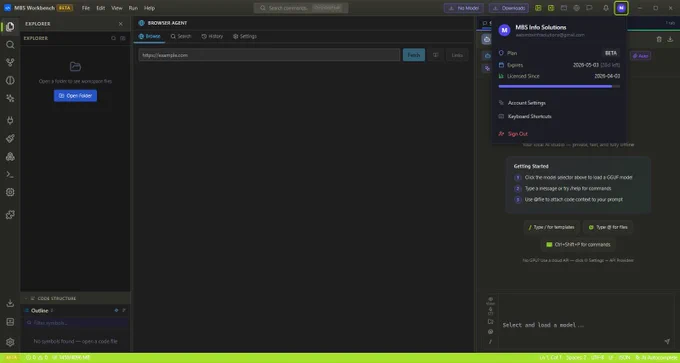Click the Links button

click(x=457, y=55)
